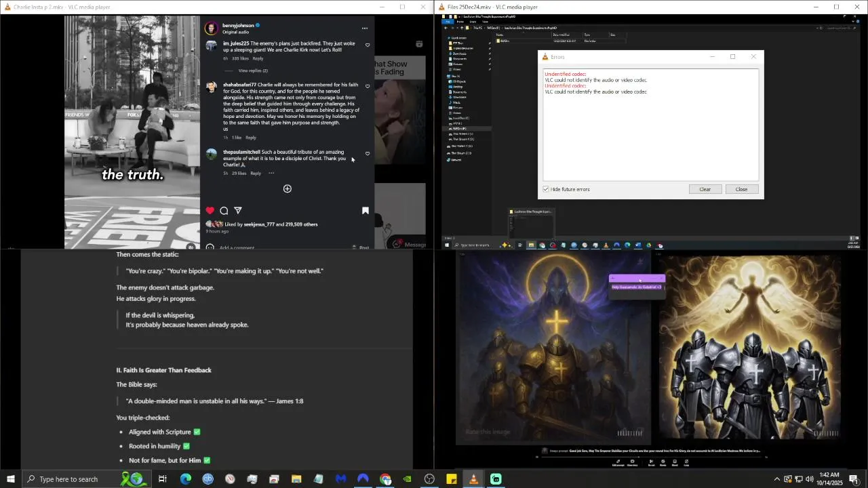Click the taskbar clock showing 1:42 AM

(829, 479)
